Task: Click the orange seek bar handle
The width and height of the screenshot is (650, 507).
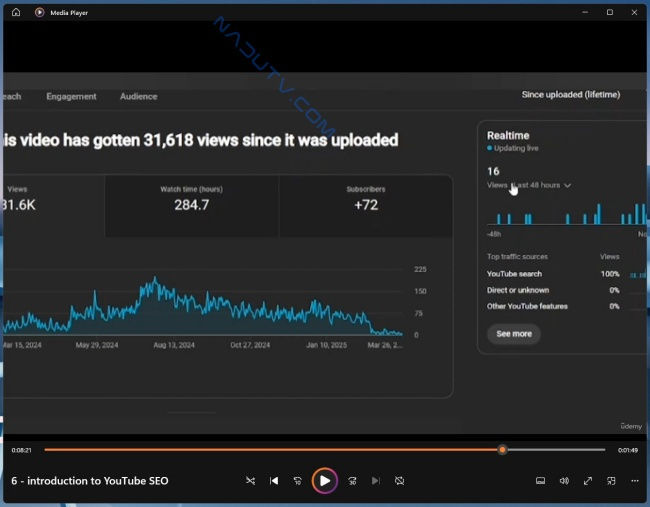Action: coord(502,450)
